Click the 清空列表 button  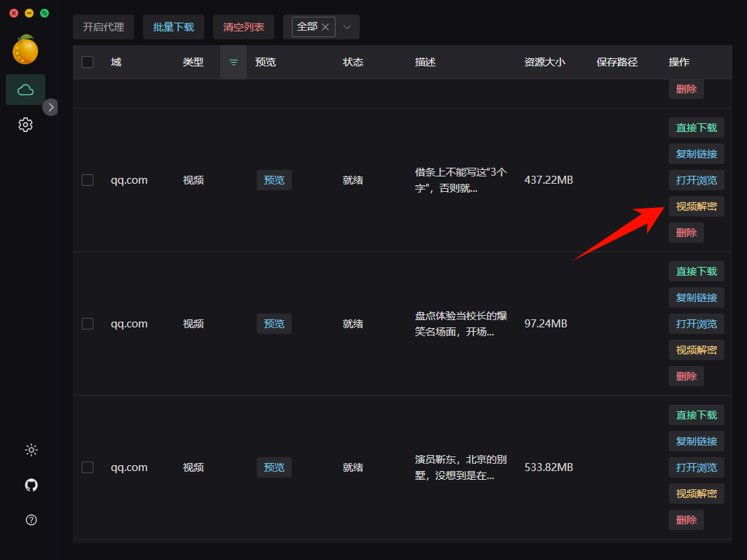click(244, 27)
